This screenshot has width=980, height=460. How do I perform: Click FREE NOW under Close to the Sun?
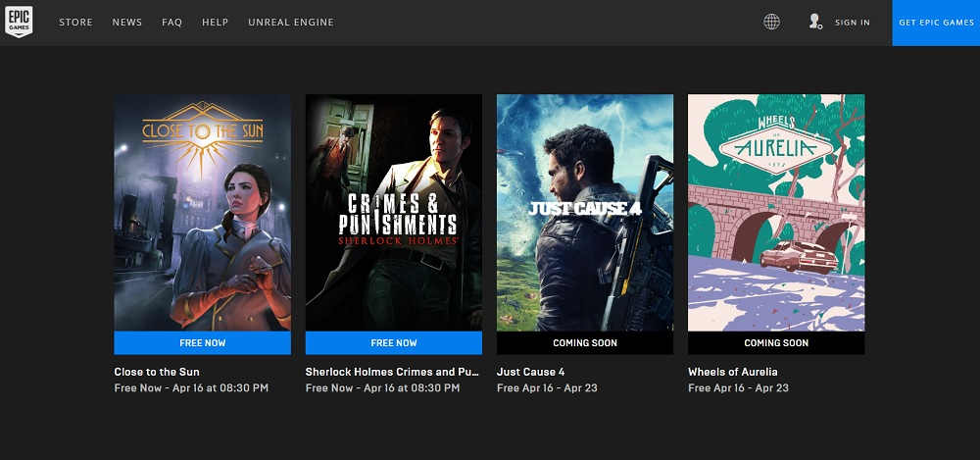coord(203,343)
